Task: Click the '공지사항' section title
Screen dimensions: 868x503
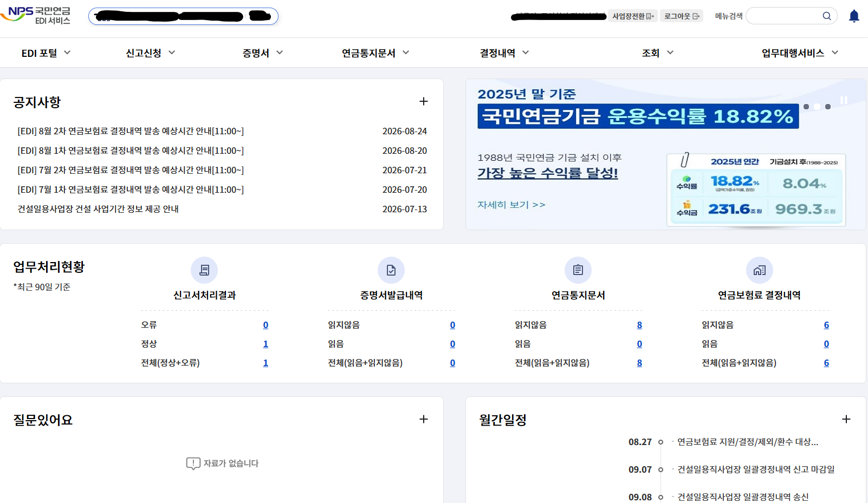Action: [x=37, y=102]
